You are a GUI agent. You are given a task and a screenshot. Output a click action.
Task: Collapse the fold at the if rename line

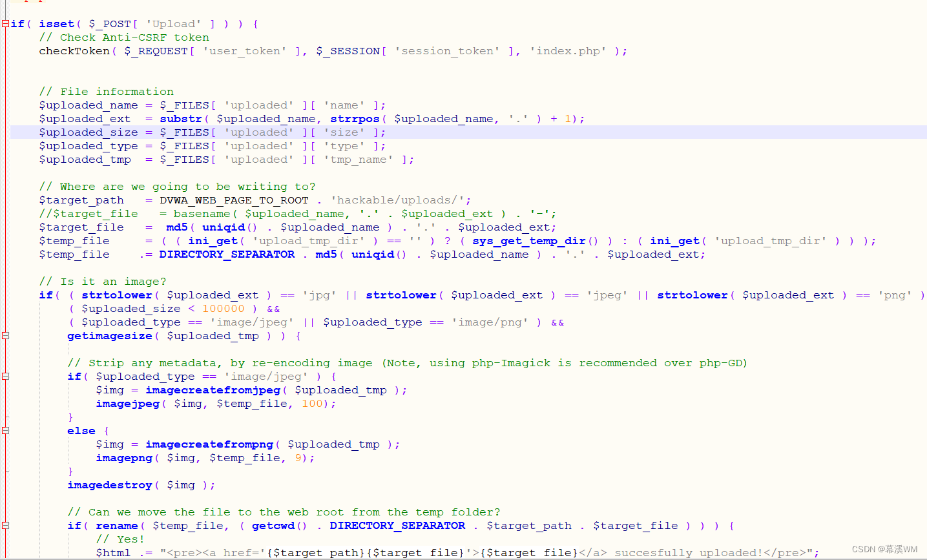(x=5, y=526)
